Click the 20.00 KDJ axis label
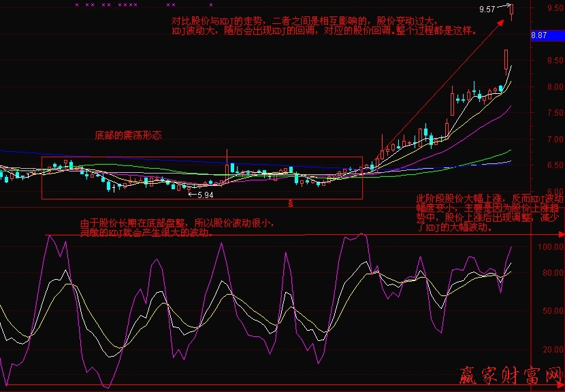 click(550, 350)
